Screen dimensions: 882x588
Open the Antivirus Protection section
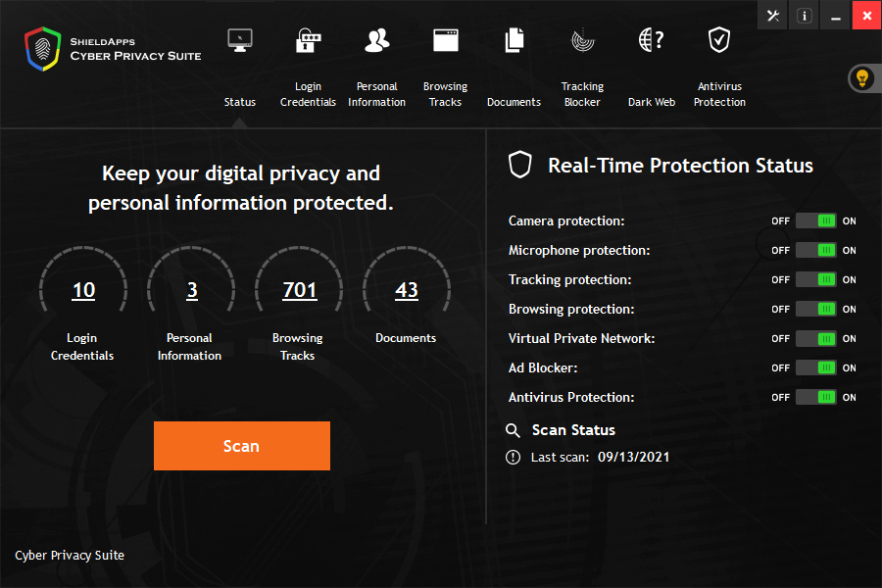pos(719,69)
